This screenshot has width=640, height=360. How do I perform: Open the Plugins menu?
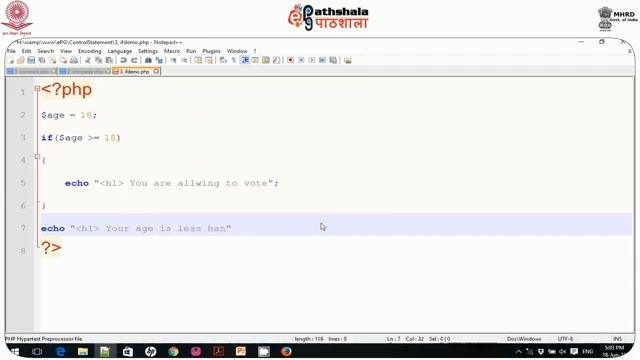pos(211,51)
